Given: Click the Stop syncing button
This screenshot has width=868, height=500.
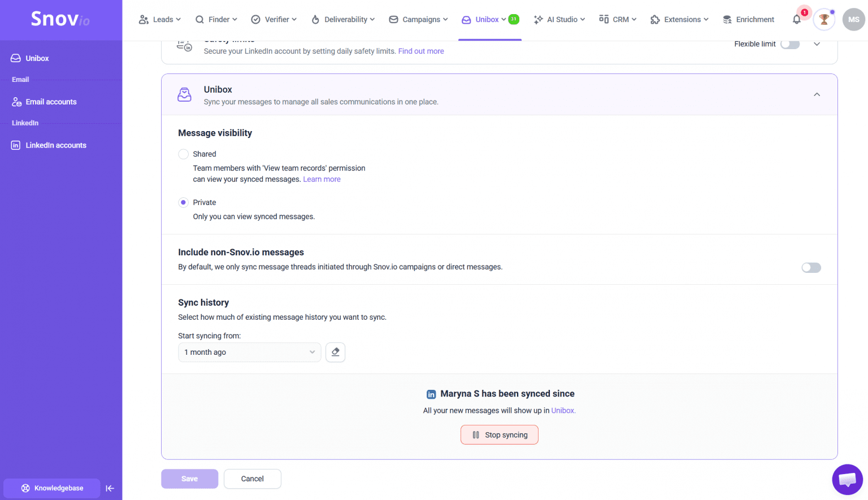Looking at the screenshot, I should 499,435.
